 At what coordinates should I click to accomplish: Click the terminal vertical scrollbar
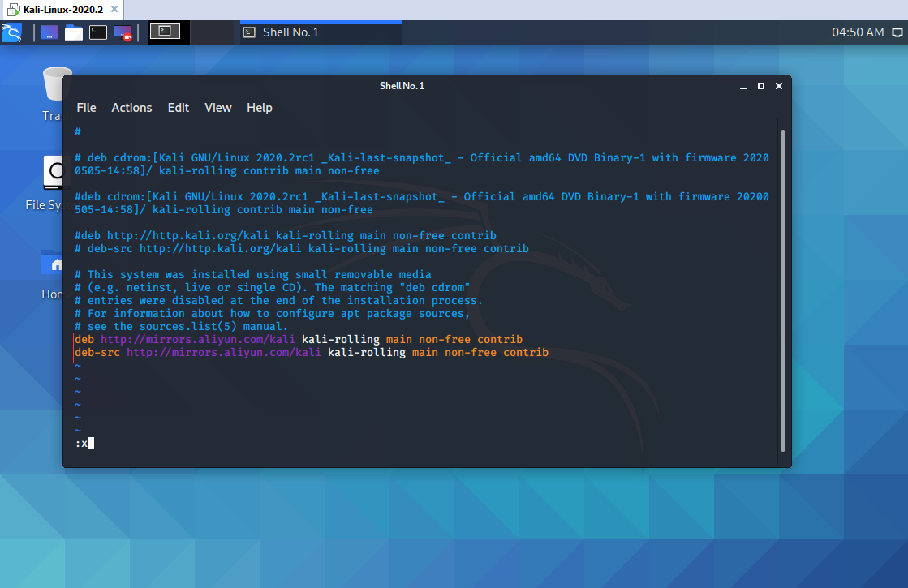[x=783, y=290]
